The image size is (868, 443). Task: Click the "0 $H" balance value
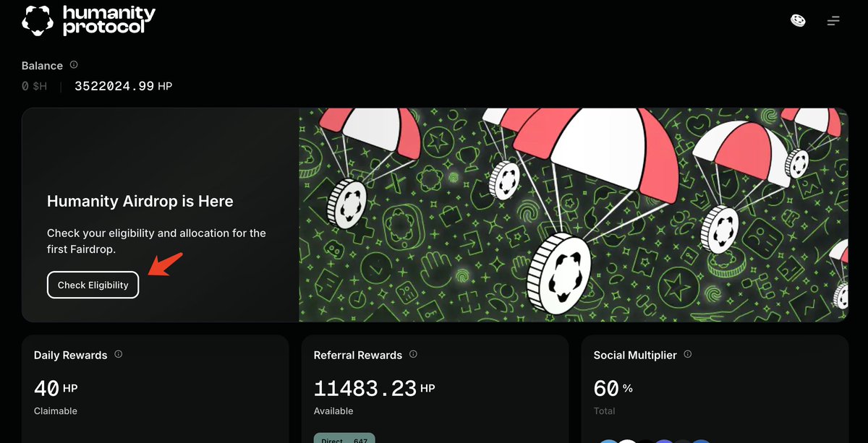(x=35, y=86)
